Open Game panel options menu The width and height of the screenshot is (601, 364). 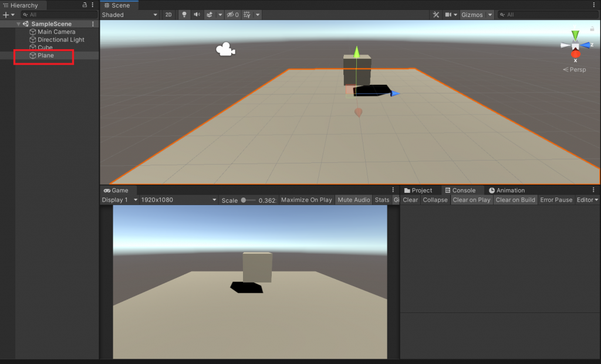(x=393, y=190)
